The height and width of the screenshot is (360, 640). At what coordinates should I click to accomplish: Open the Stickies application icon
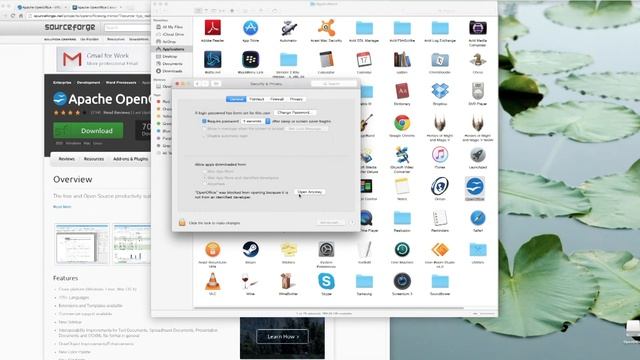pos(289,249)
